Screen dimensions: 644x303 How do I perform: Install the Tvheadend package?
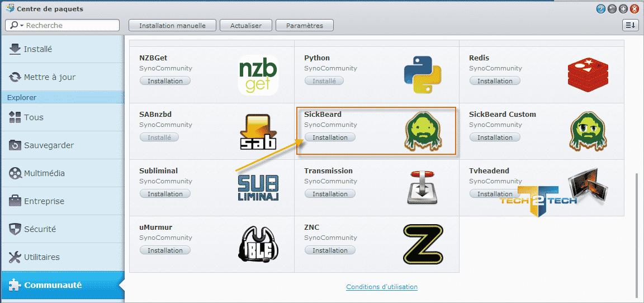(x=495, y=194)
